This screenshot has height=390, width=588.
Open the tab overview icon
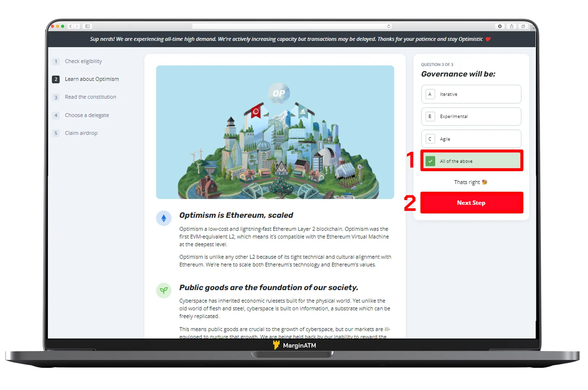click(x=523, y=26)
